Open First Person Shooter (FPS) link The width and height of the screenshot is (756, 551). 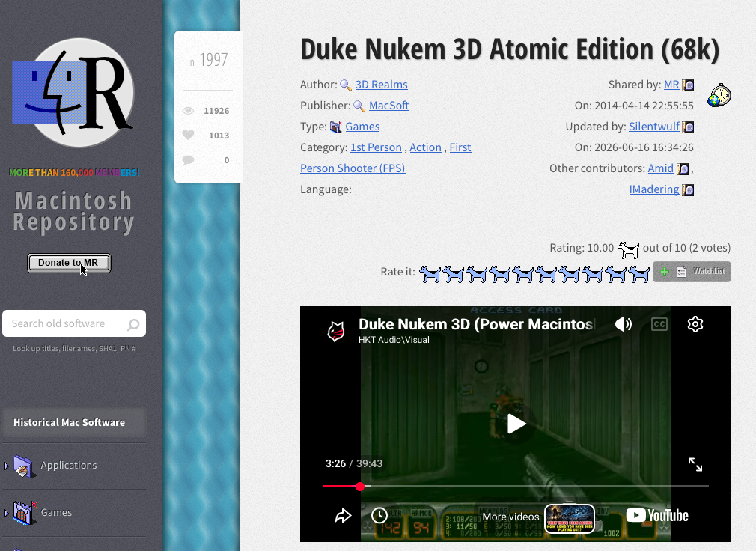353,168
